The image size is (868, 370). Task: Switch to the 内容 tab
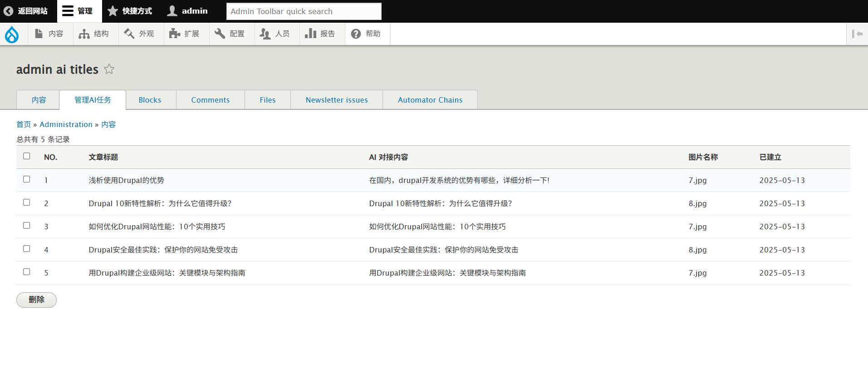point(38,100)
